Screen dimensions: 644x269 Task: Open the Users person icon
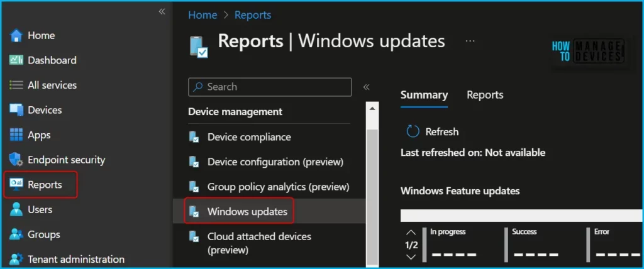click(x=16, y=209)
